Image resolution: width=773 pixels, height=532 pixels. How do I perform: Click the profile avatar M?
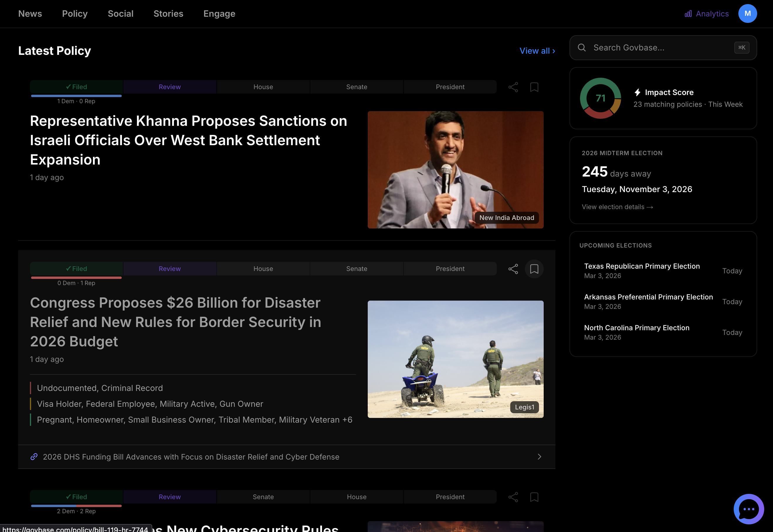[x=748, y=14]
